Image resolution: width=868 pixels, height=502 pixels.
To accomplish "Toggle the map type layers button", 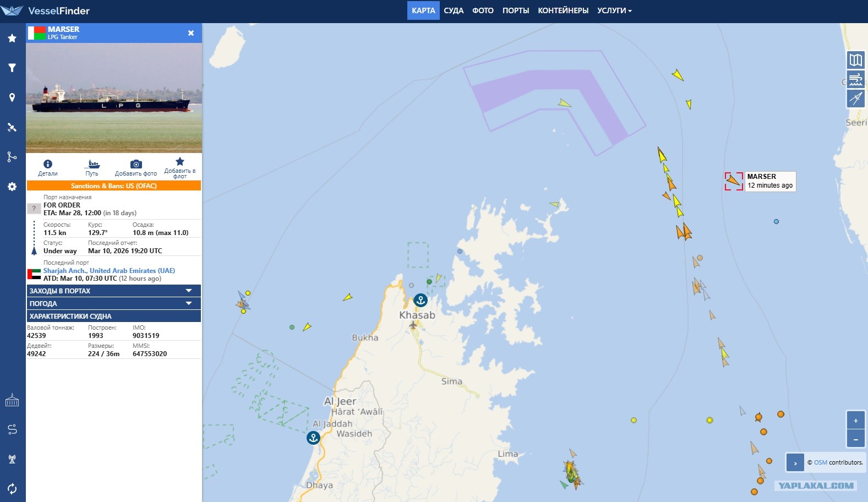I will pos(855,59).
